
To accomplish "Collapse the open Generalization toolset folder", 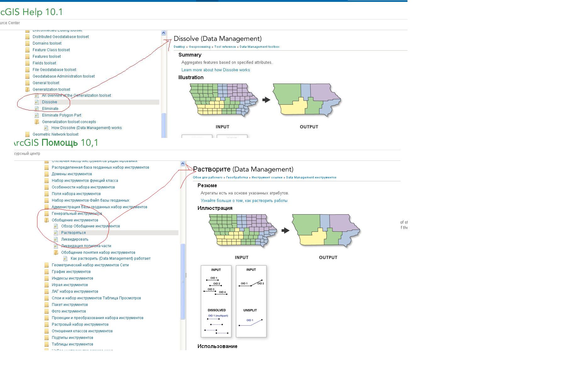I will click(x=28, y=90).
